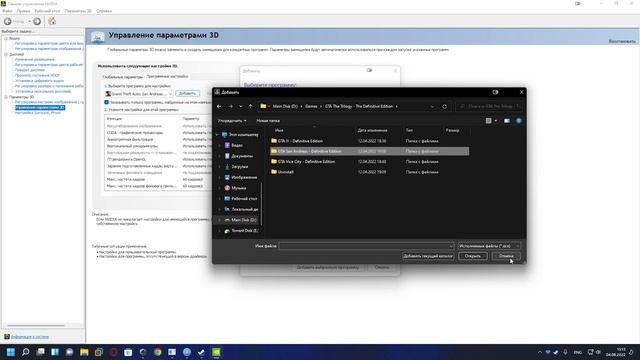Refresh the file dialog folder view
This screenshot has height=360, width=640.
pos(444,107)
